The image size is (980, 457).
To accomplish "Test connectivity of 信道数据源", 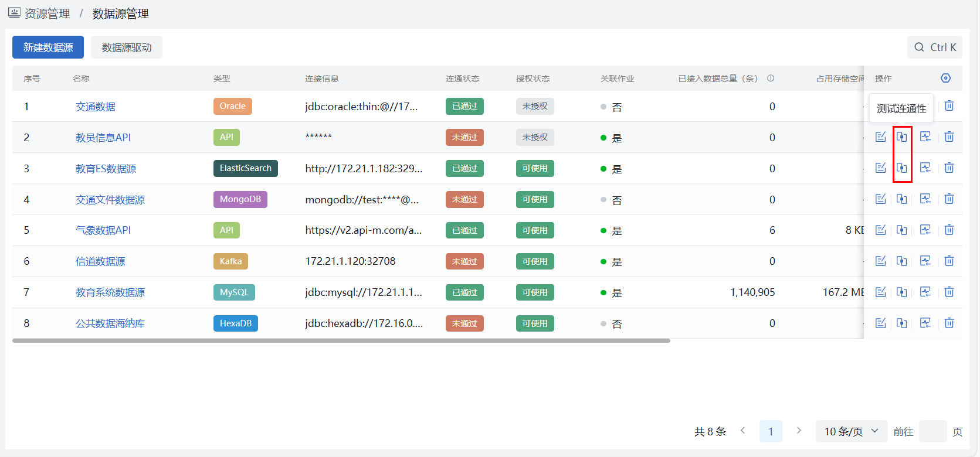I will (x=902, y=261).
